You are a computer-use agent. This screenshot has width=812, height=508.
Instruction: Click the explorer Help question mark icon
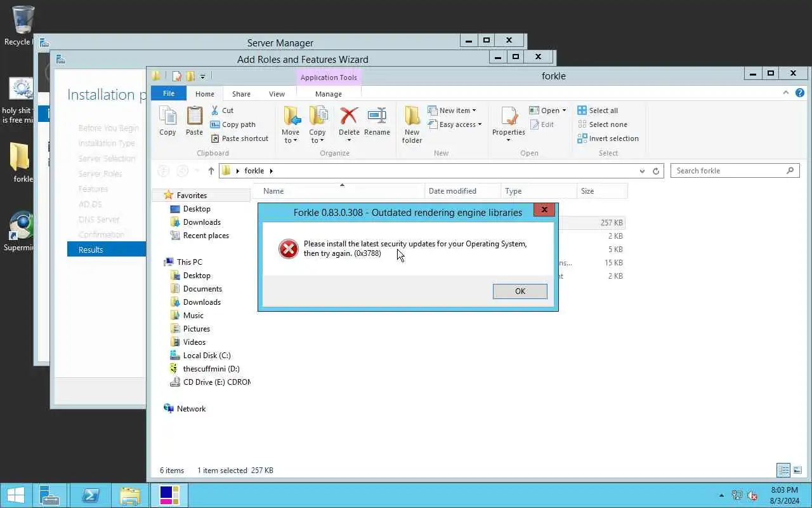800,93
